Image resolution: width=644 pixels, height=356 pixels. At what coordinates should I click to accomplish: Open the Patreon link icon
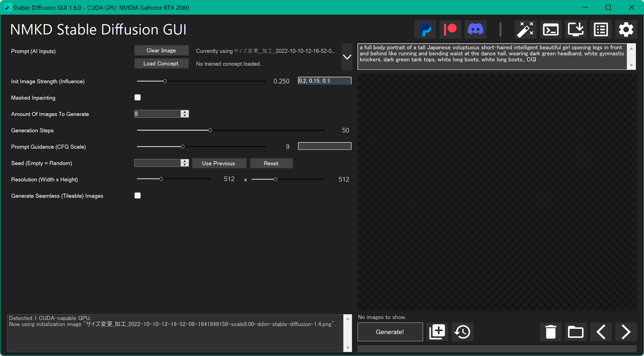(x=450, y=29)
